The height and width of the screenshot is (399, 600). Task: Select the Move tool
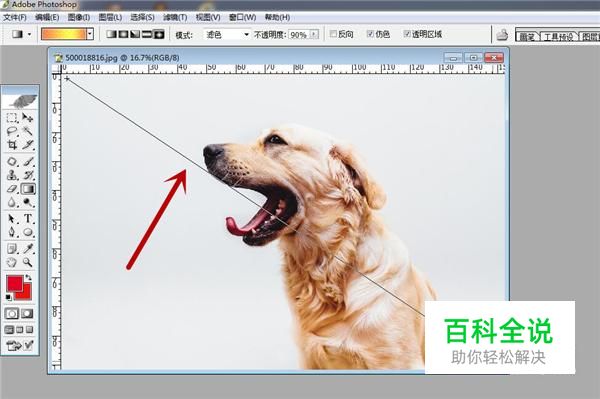pyautogui.click(x=28, y=117)
